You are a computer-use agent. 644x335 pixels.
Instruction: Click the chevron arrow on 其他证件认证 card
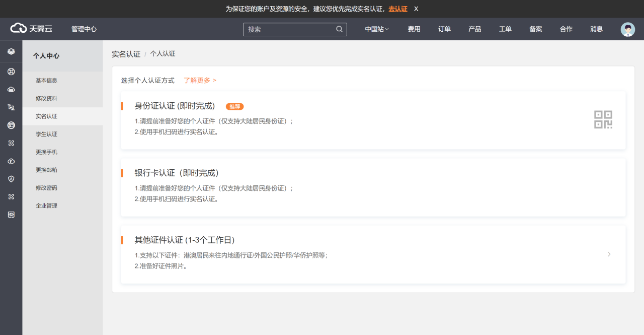tap(609, 254)
